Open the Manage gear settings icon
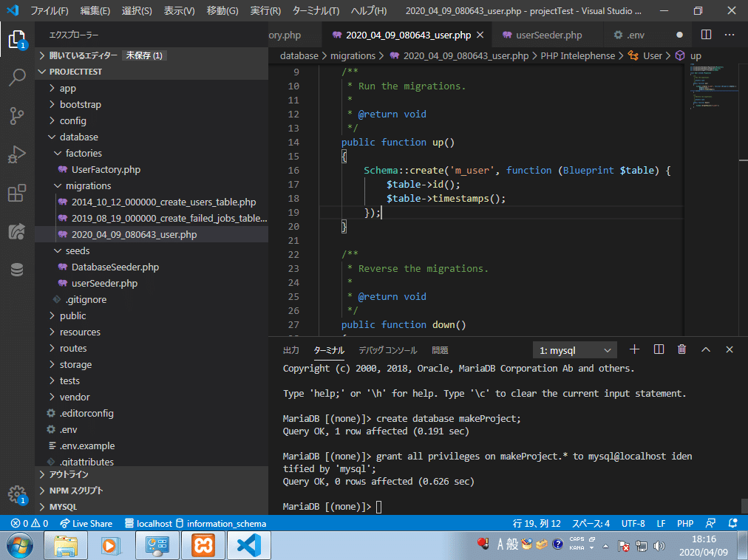The height and width of the screenshot is (560, 748). point(17,494)
